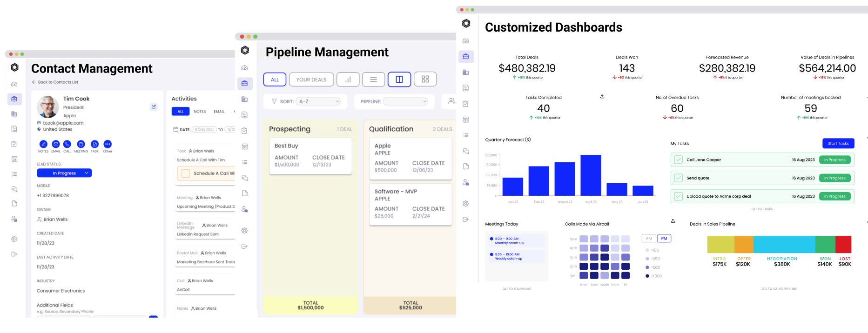Click the edit contact icon beside Tim Cook
The height and width of the screenshot is (333, 868).
pos(154,107)
